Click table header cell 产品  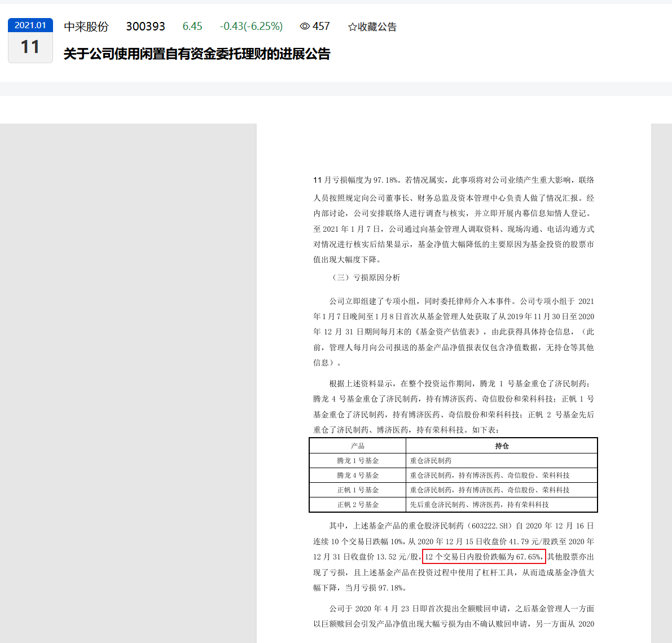358,446
